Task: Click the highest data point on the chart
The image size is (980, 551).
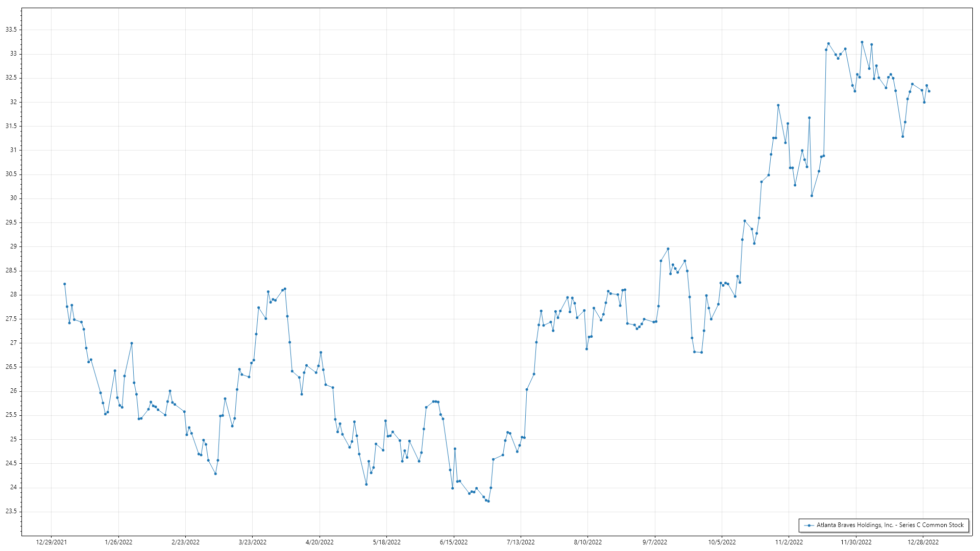Action: [862, 42]
